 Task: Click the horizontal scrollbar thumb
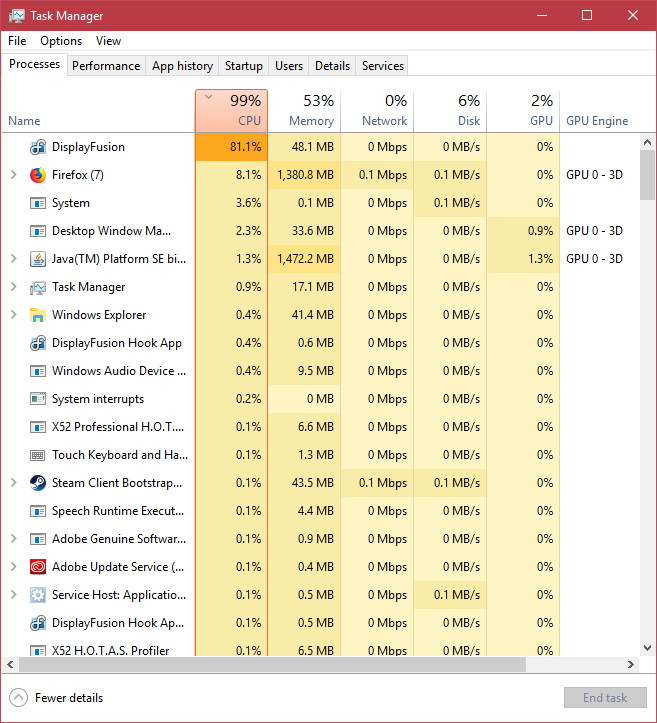(270, 664)
